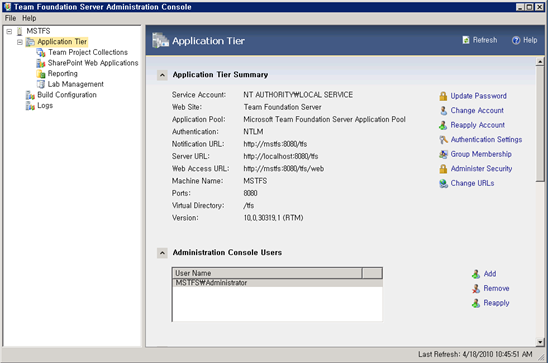Click the Change Account user icon
Screen dimensions: 548x363
443,111
